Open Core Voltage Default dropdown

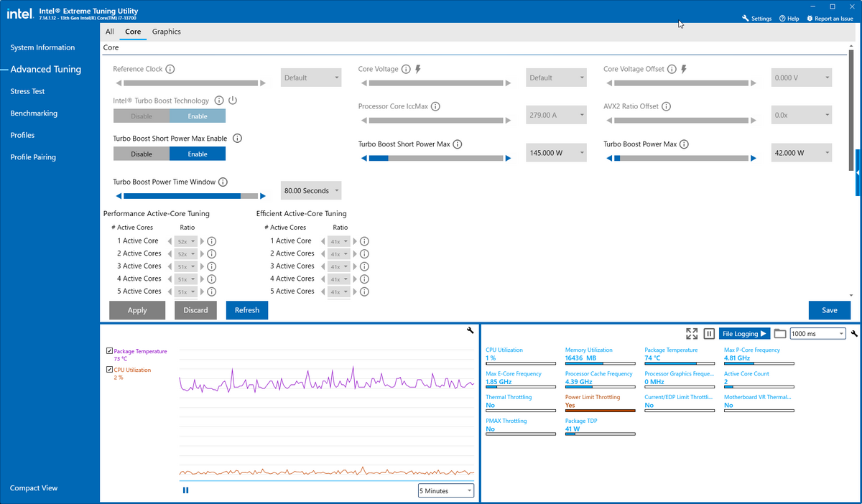click(557, 78)
